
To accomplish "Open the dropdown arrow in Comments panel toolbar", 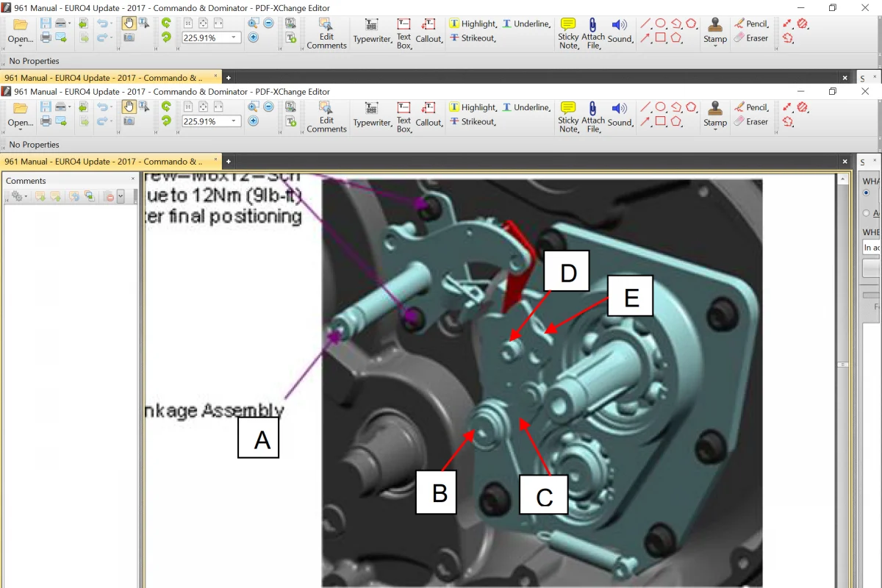I will 121,196.
